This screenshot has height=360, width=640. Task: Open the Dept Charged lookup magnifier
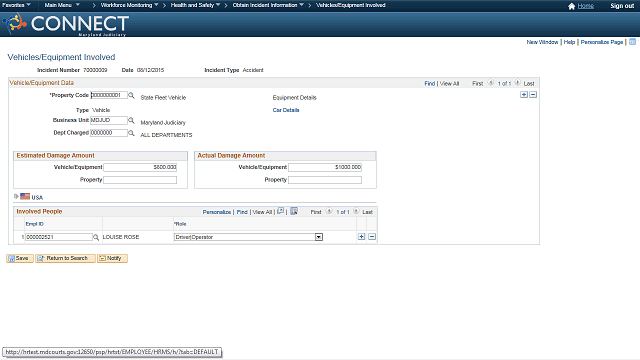pyautogui.click(x=131, y=133)
